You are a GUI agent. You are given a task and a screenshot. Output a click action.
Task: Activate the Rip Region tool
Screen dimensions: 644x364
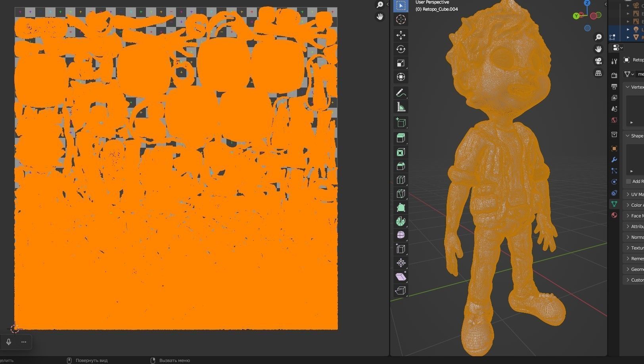401,290
